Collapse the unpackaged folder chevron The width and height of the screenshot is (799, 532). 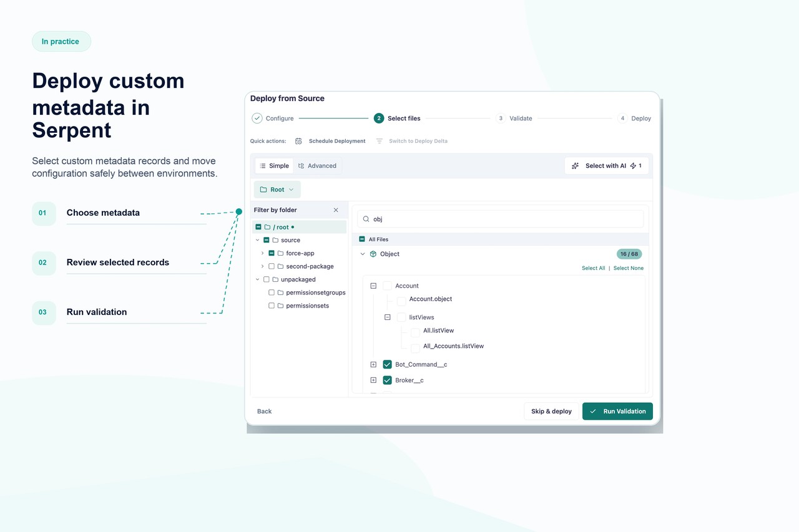[257, 279]
